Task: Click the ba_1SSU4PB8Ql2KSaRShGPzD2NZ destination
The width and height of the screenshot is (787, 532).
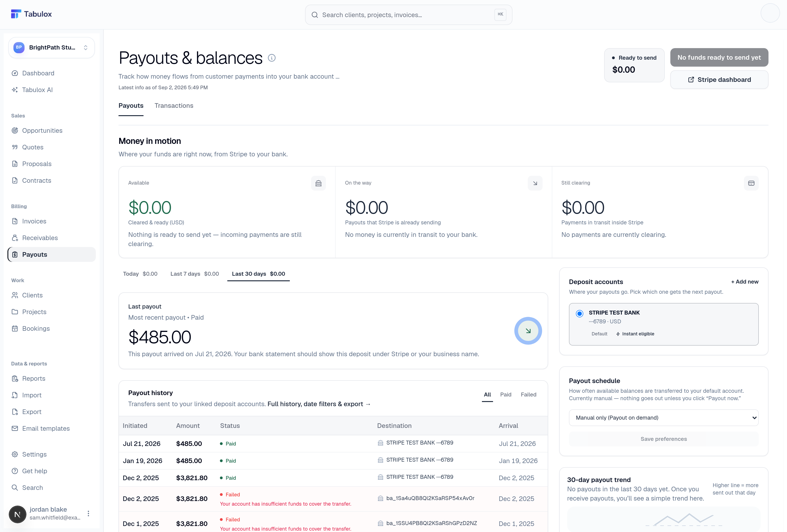Action: point(431,523)
